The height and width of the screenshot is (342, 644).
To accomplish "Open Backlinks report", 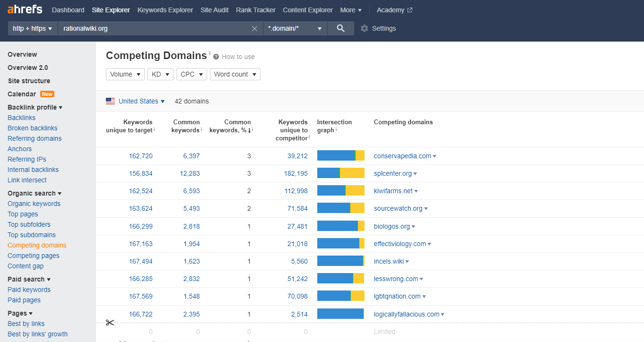I will click(x=21, y=118).
